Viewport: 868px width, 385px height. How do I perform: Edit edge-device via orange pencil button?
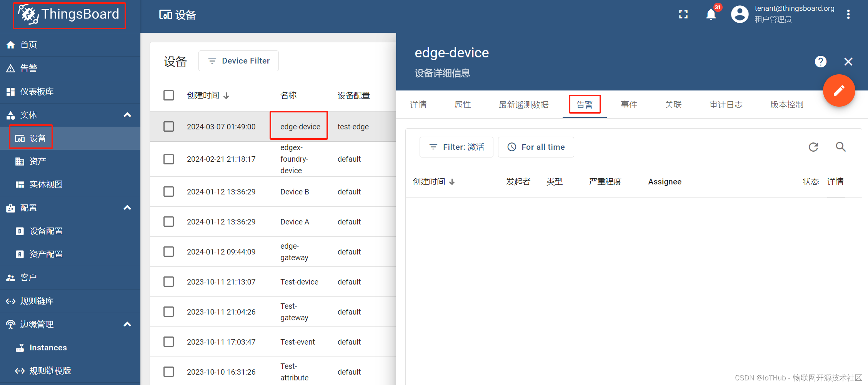pos(839,91)
